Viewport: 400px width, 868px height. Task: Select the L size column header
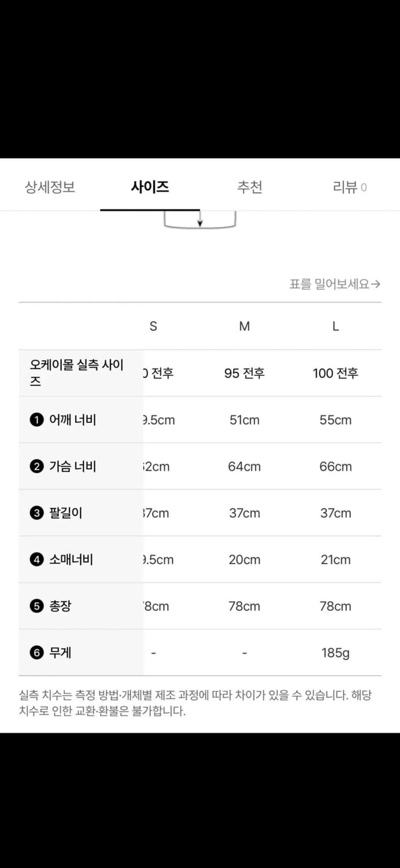coord(336,326)
